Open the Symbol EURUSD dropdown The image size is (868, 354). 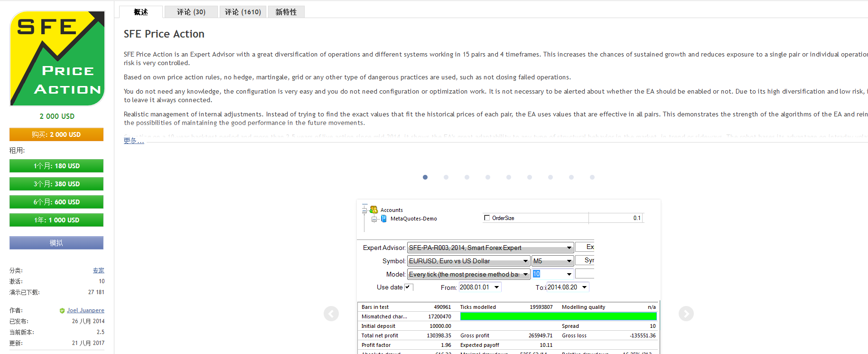click(468, 261)
